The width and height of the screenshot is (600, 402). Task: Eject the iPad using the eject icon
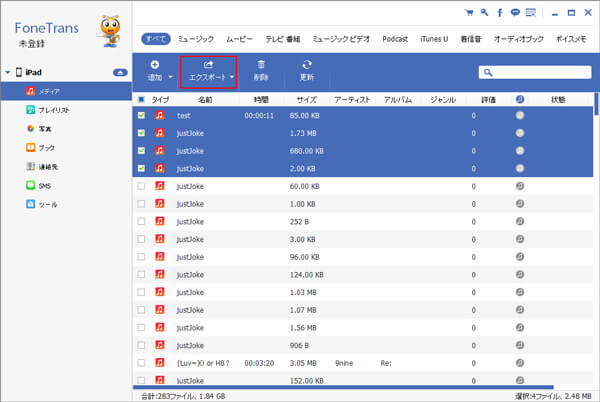pos(120,72)
